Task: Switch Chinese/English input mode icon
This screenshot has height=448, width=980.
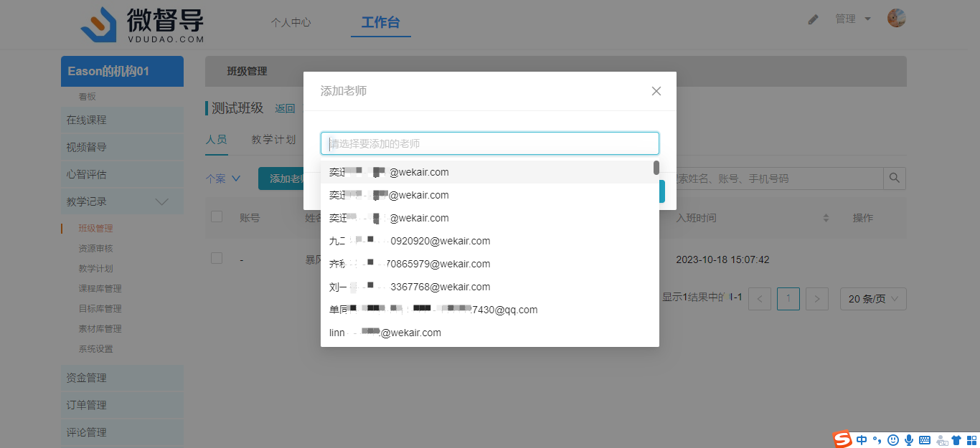Action: coord(862,440)
